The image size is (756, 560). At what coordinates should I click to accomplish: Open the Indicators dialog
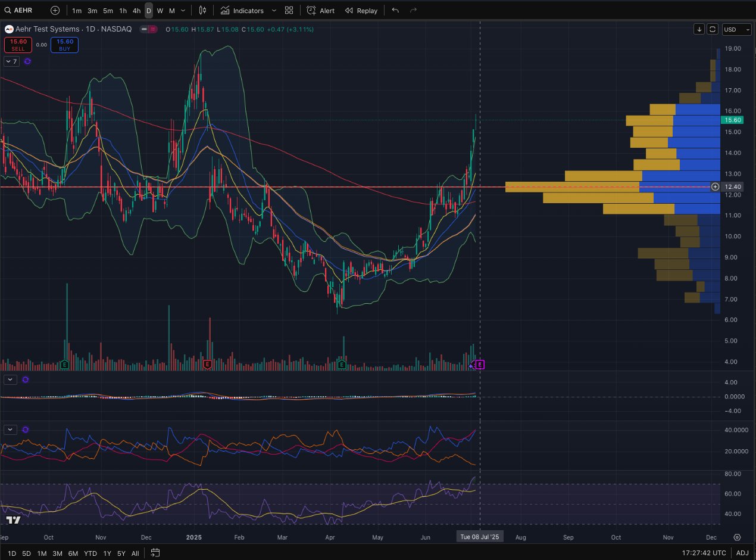coord(242,11)
